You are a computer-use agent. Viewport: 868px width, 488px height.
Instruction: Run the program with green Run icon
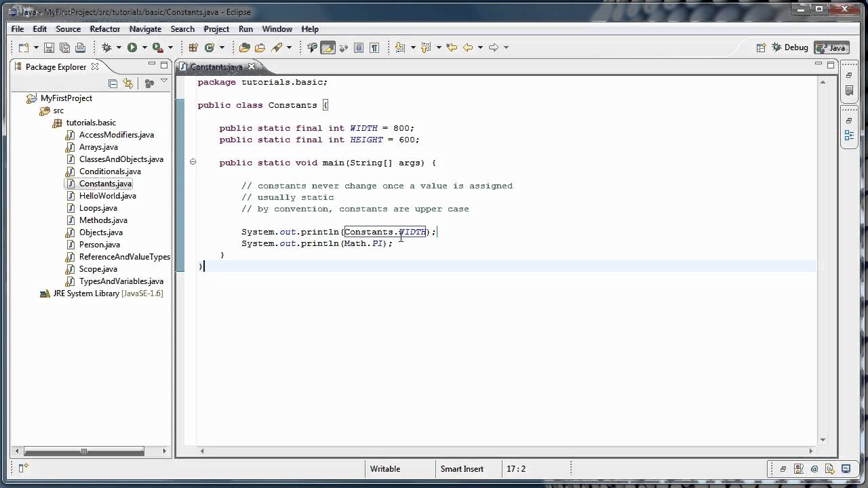pos(132,47)
